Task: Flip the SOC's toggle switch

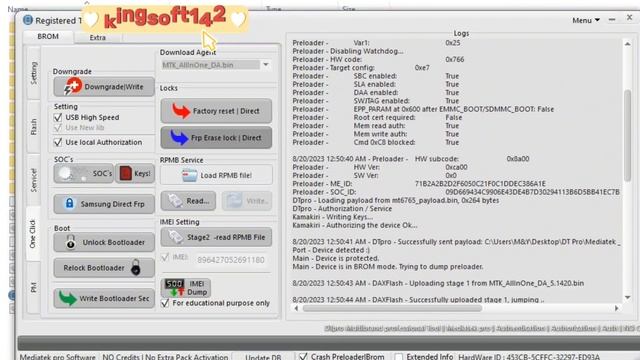Action: (x=72, y=173)
